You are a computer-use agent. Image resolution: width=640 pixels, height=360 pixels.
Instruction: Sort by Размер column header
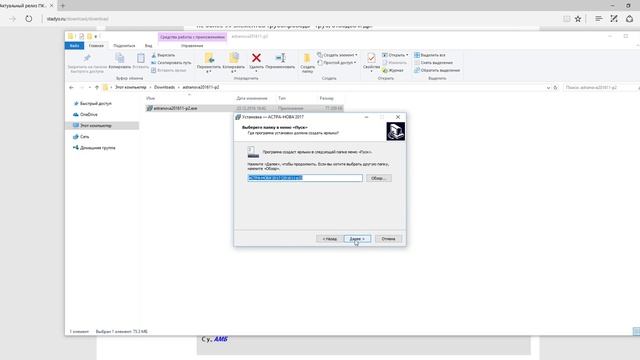click(x=327, y=98)
